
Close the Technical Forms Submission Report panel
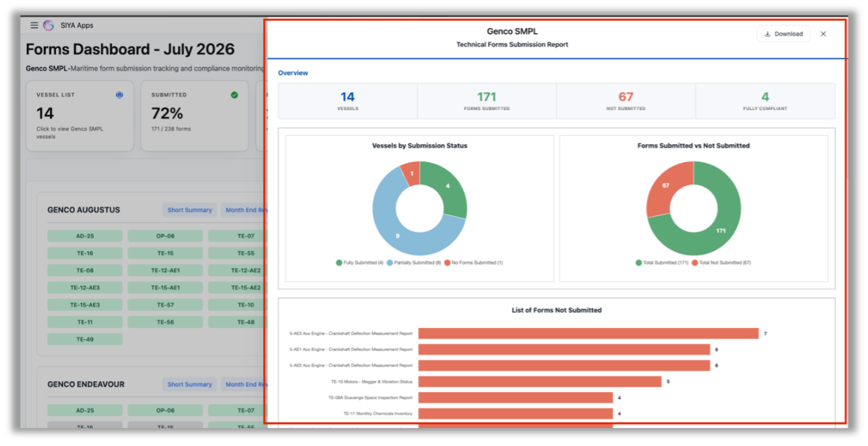[823, 34]
